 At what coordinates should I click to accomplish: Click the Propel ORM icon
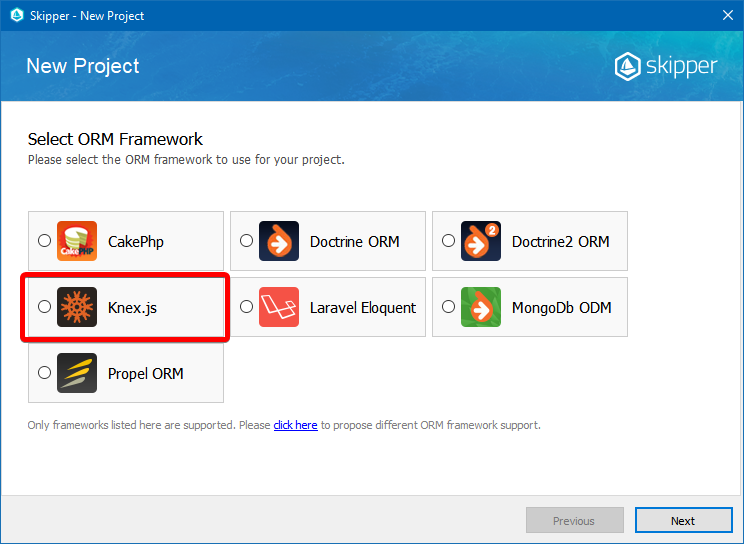click(77, 373)
